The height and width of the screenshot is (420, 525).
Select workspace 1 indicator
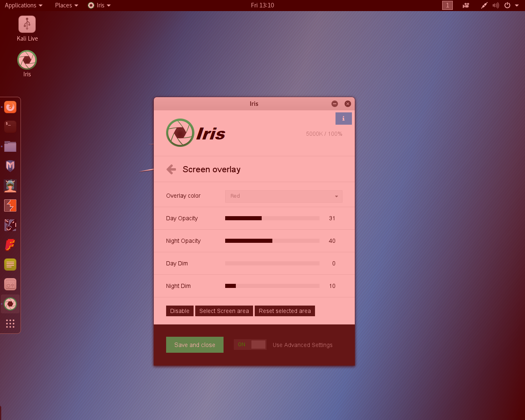(x=447, y=5)
